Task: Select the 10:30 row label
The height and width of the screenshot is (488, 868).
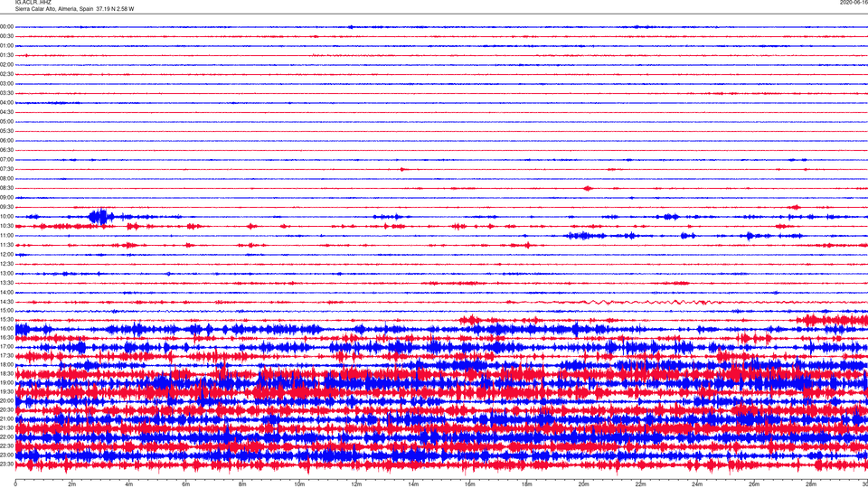Action: click(x=6, y=226)
